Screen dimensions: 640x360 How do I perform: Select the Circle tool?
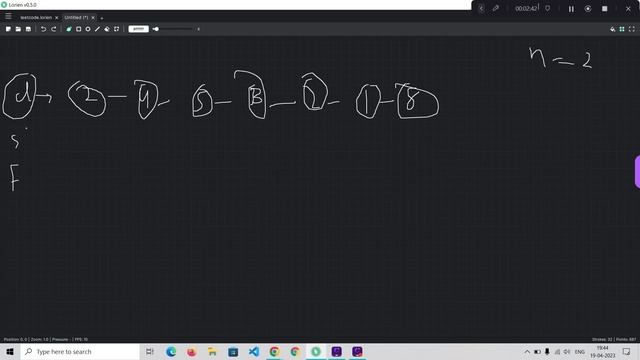click(x=88, y=29)
